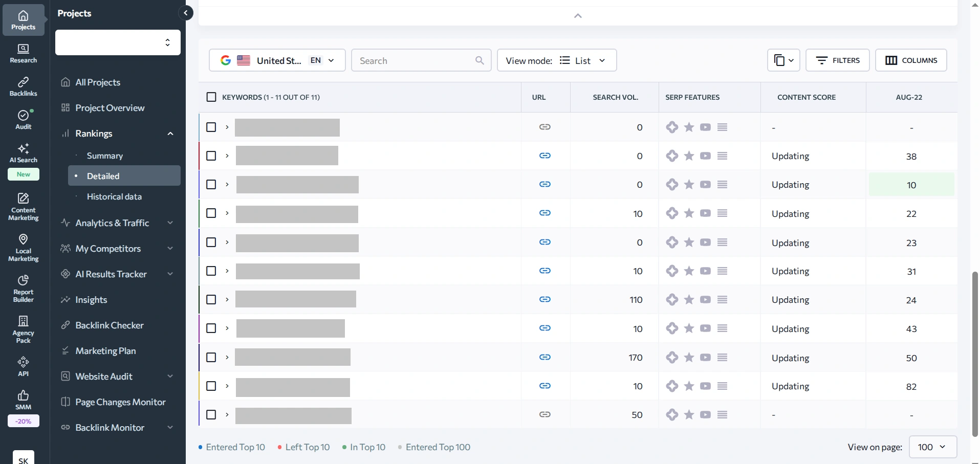Sort by SEARCH VOL. column header

616,97
